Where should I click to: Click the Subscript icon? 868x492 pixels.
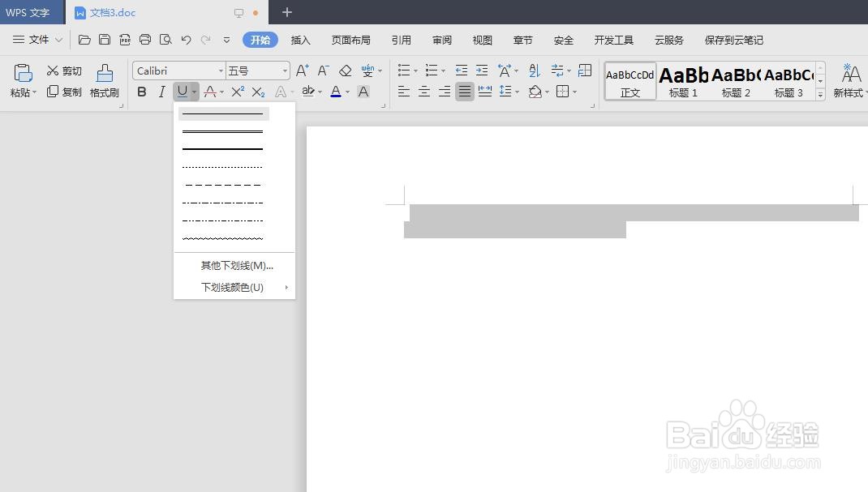click(x=257, y=92)
